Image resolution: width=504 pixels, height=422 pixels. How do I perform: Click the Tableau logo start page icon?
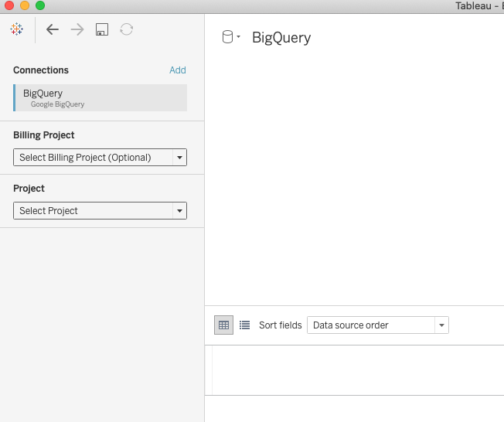click(16, 29)
